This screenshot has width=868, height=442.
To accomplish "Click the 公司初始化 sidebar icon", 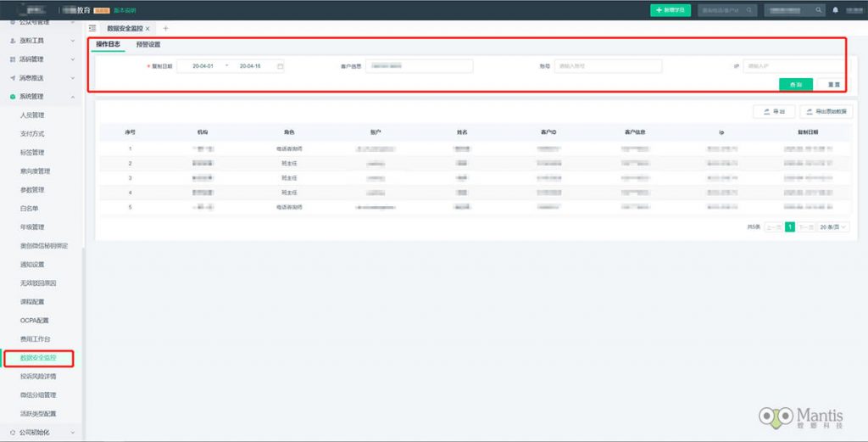I will 13,433.
